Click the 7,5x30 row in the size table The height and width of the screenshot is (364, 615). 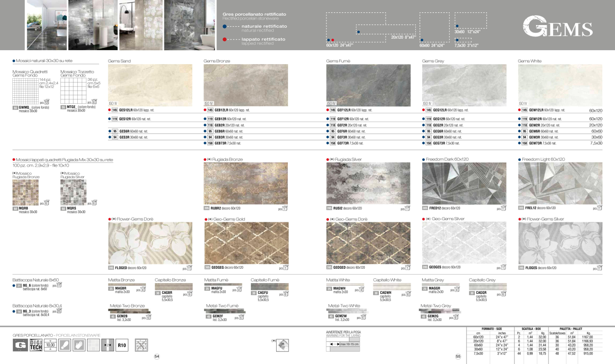coord(535,353)
